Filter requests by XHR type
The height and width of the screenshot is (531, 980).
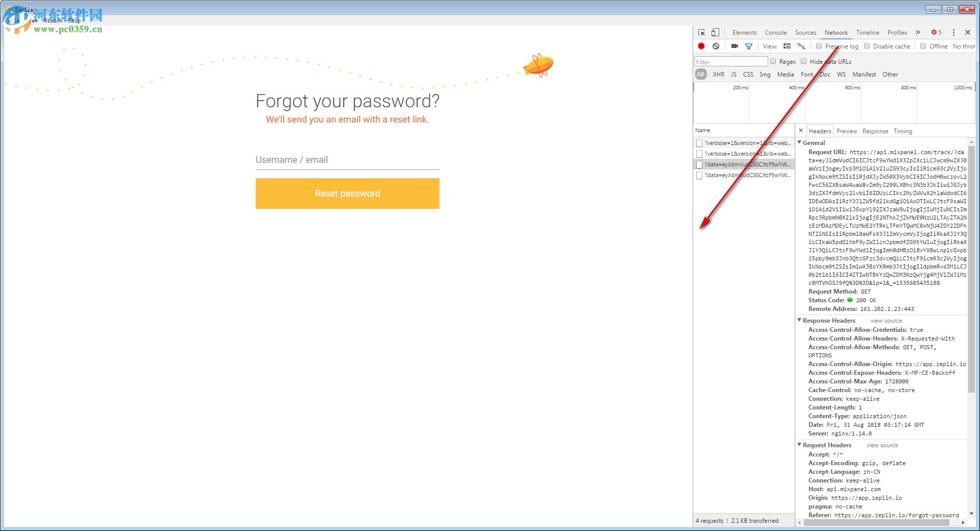[x=718, y=74]
